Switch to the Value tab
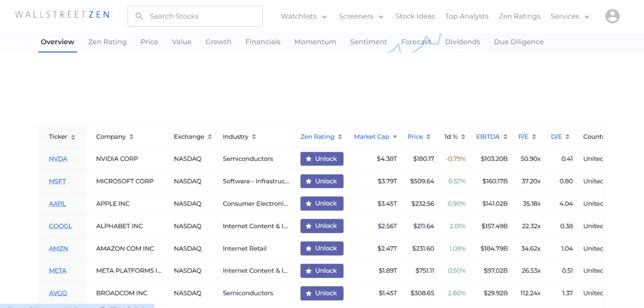Screen dimensions: 644x308 182,42
